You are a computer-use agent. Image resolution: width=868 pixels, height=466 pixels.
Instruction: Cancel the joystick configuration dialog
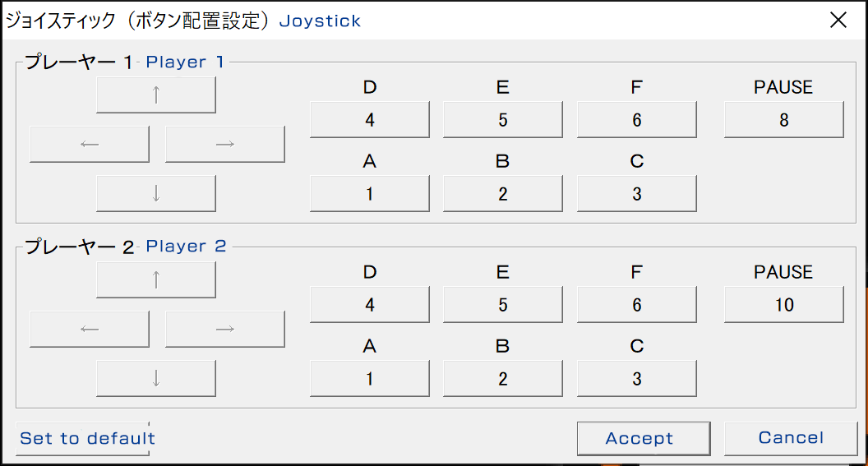click(x=791, y=438)
